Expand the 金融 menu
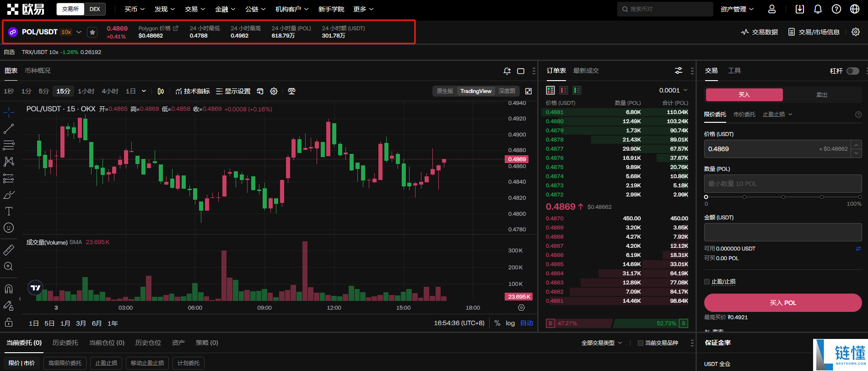 [225, 9]
